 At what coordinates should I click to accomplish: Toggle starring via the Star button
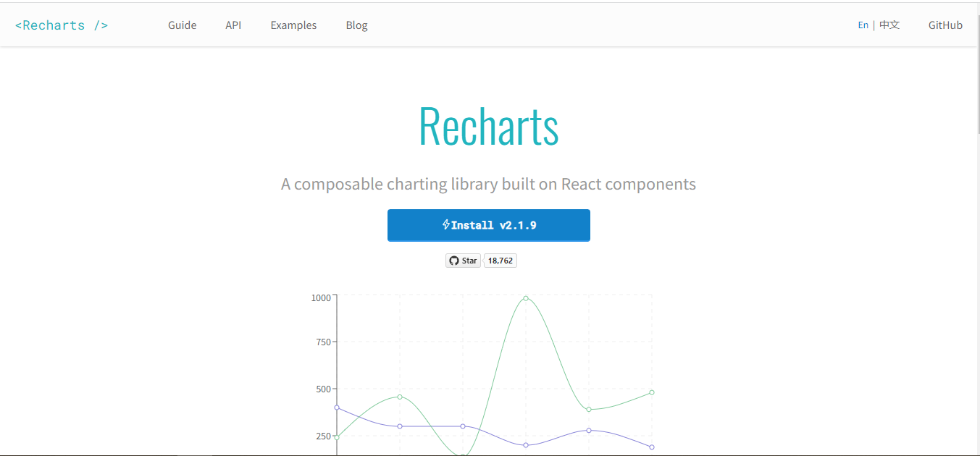463,261
